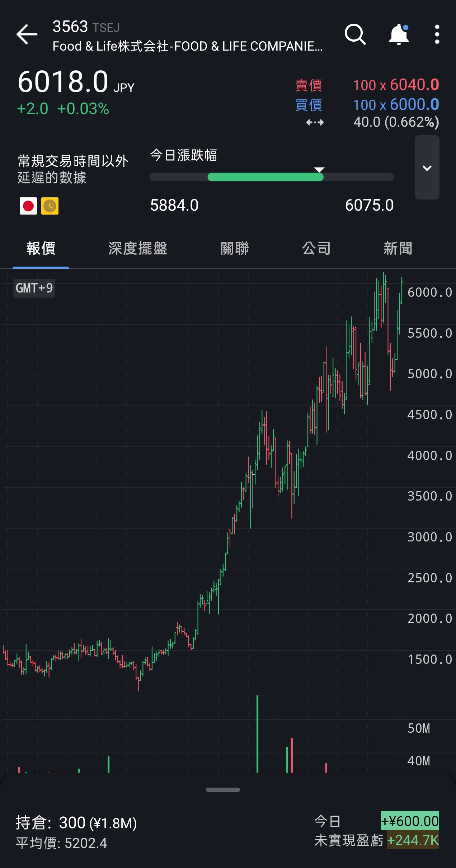The width and height of the screenshot is (456, 868).
Task: Tap the bottom sheet drag handle
Action: (x=223, y=789)
